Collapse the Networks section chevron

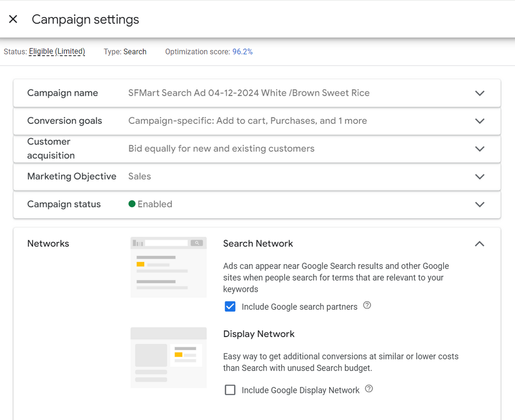480,244
